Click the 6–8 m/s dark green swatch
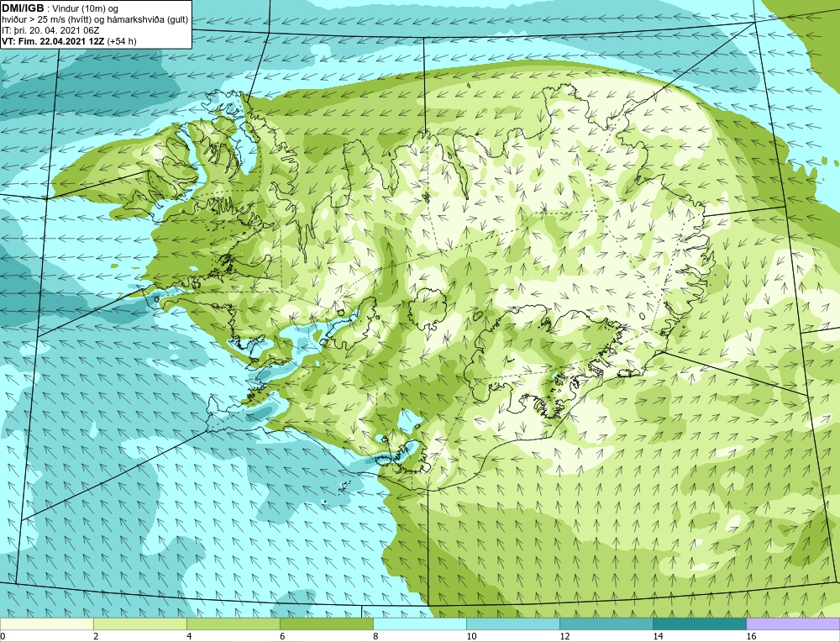 point(326,624)
